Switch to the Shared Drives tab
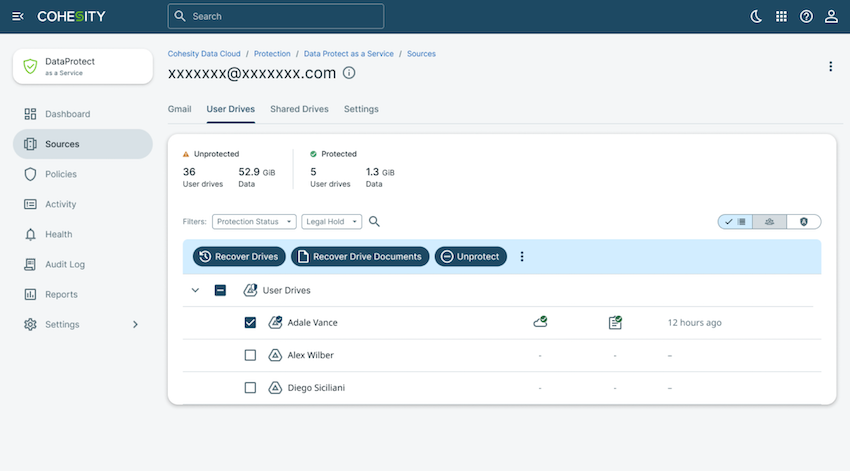Screen dimensions: 850x471 pyautogui.click(x=299, y=109)
